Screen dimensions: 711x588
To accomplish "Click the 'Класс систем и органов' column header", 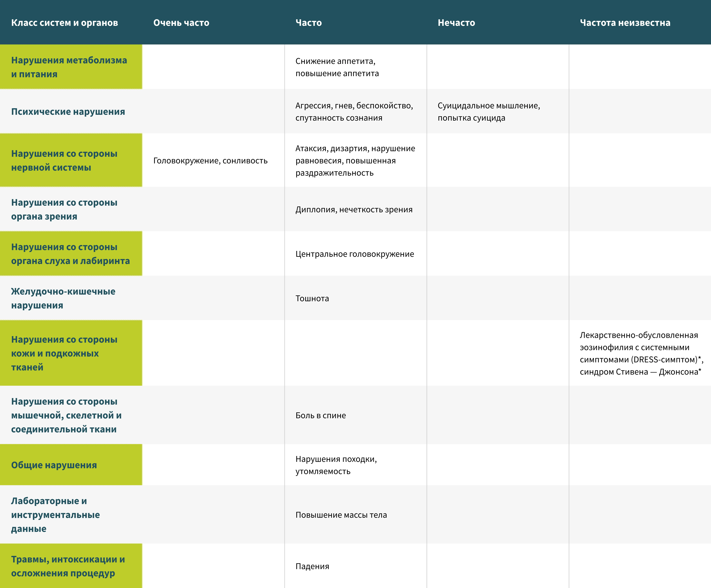I will [x=64, y=23].
